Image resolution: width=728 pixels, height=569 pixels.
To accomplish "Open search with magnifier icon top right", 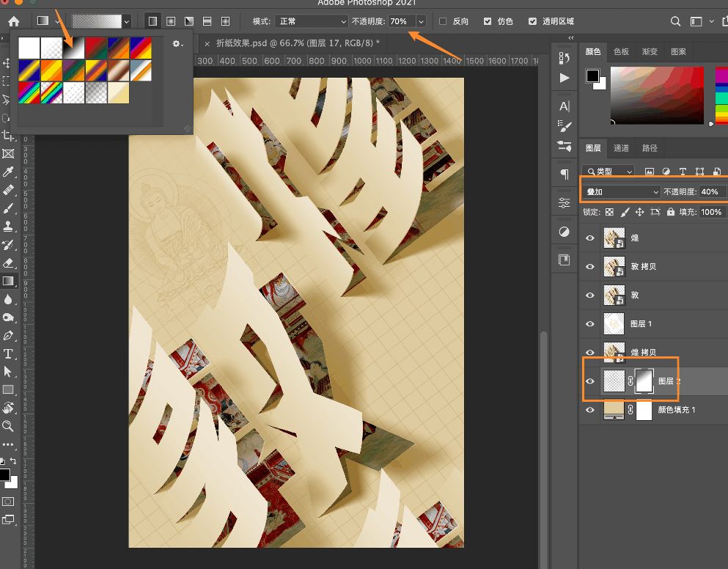I will 675,21.
